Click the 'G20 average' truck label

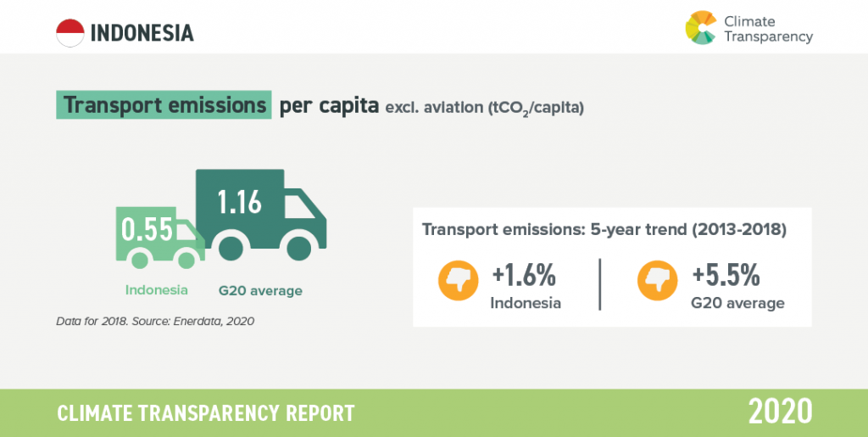pyautogui.click(x=260, y=291)
